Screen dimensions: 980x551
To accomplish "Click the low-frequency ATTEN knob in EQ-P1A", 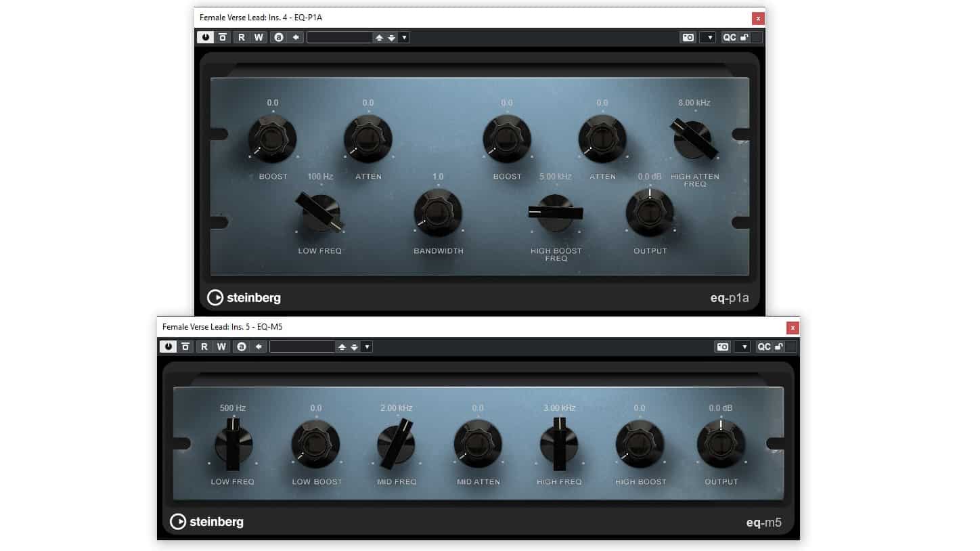I will (367, 139).
